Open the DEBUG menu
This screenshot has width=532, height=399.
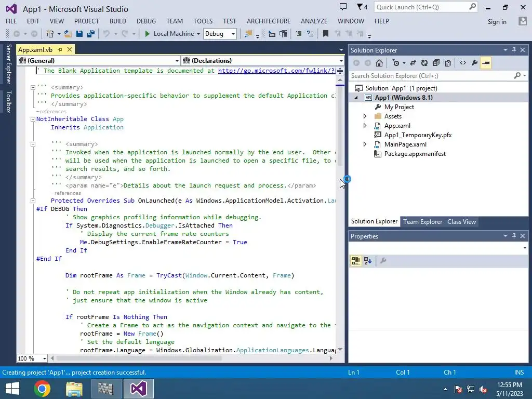[146, 21]
